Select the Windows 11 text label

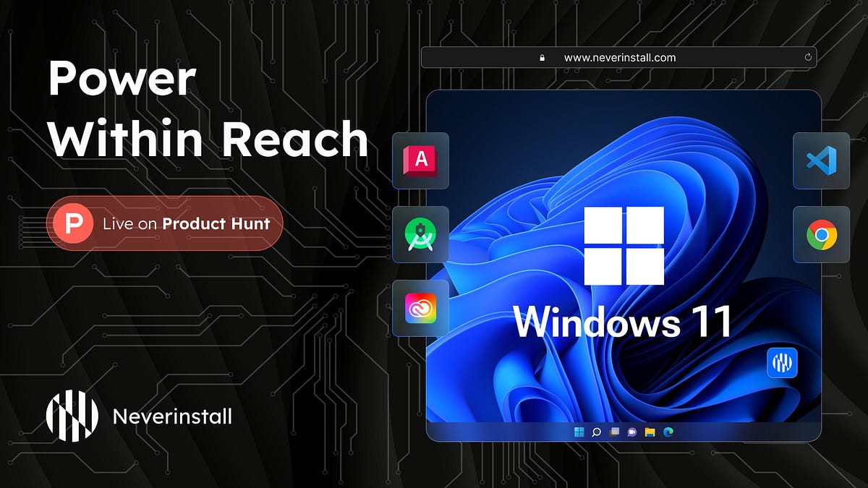point(624,320)
